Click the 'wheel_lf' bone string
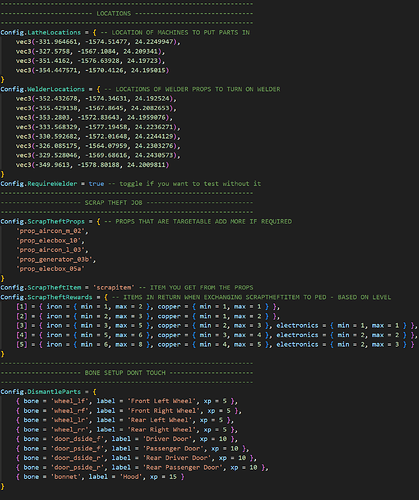The height and width of the screenshot is (500, 419). click(69, 401)
